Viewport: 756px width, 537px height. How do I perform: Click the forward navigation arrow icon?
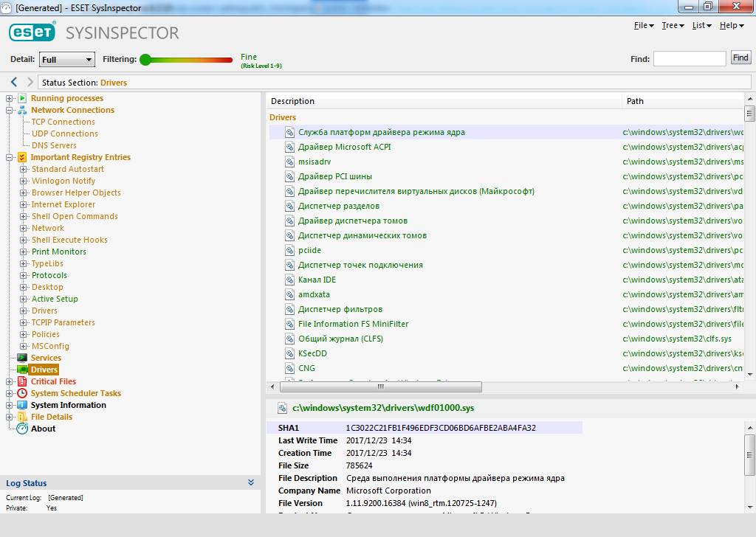click(30, 83)
